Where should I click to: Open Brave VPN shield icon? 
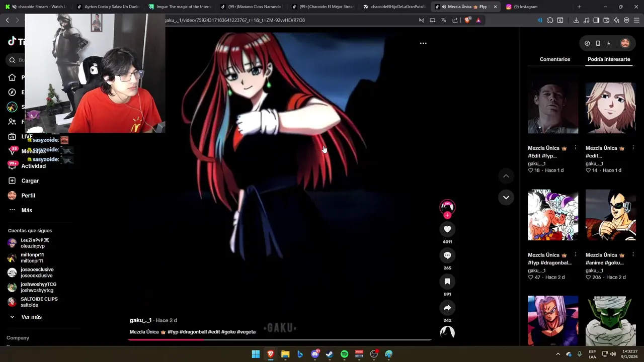[x=626, y=20]
